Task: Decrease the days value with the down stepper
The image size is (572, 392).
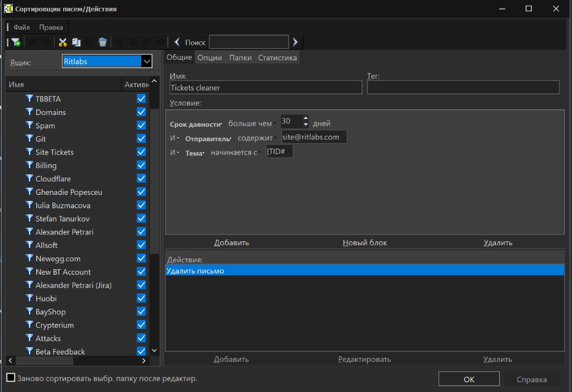Action: (x=306, y=125)
